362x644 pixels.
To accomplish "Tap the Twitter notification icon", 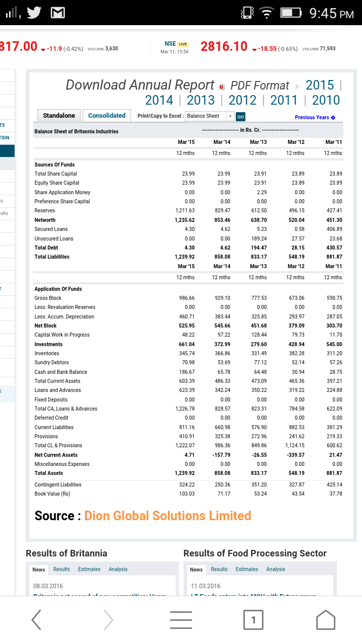I will point(34,13).
